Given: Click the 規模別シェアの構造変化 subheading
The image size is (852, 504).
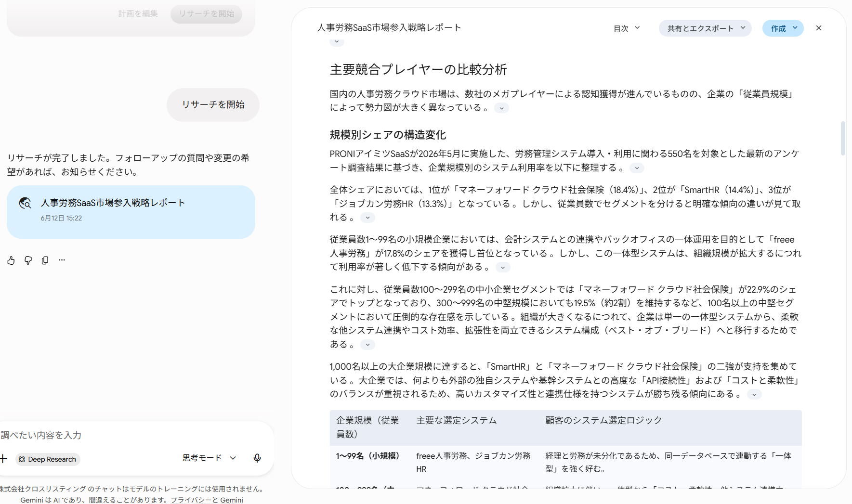Looking at the screenshot, I should 388,135.
